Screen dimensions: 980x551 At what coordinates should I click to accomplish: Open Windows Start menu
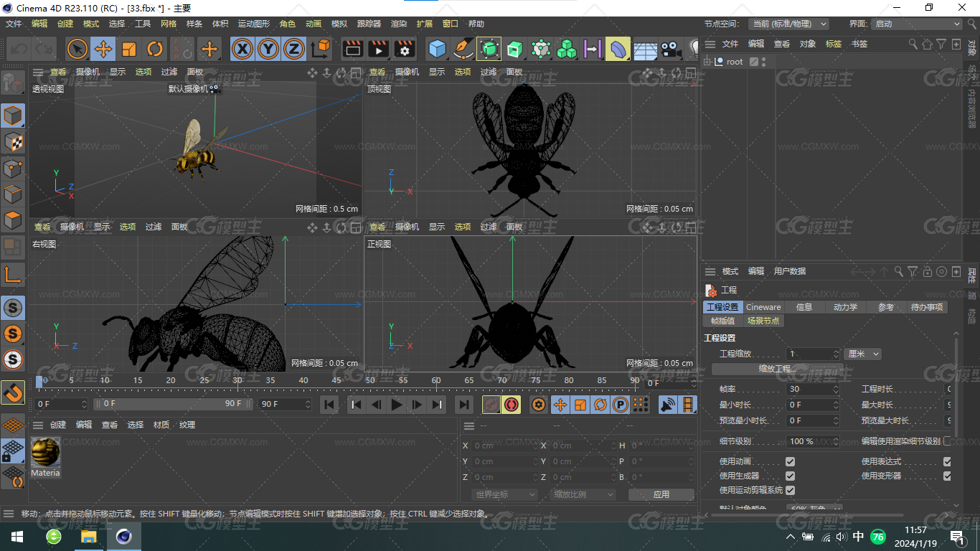17,537
